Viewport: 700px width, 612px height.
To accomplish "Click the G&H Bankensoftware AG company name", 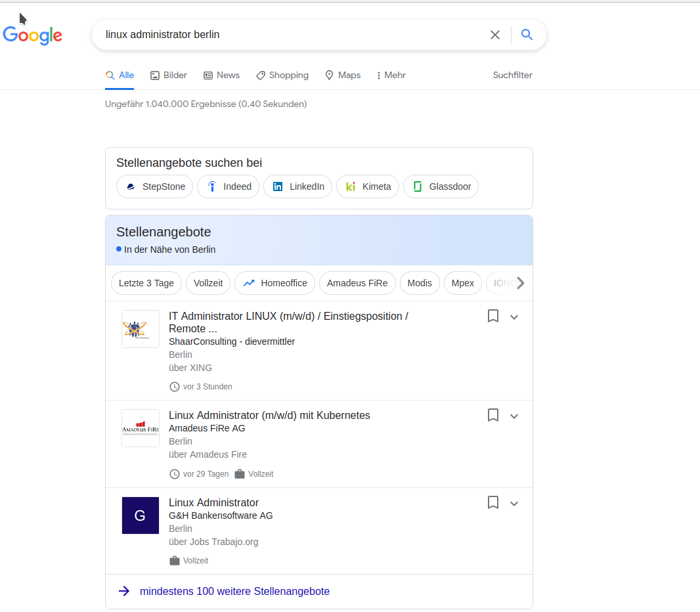I will [221, 515].
